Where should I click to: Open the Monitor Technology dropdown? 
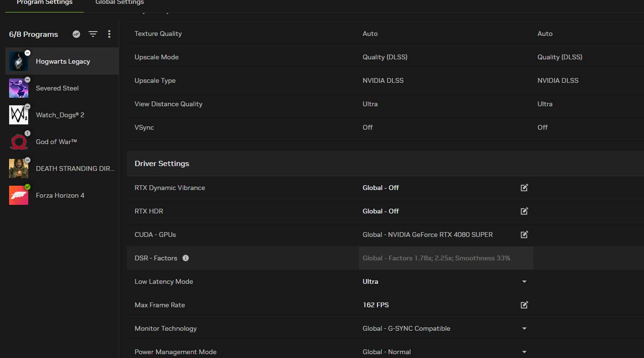pyautogui.click(x=524, y=328)
